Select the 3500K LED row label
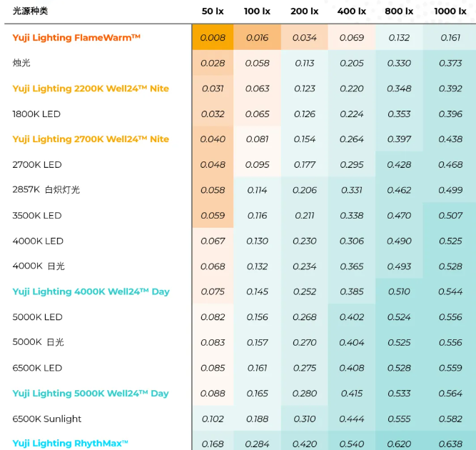The width and height of the screenshot is (476, 450). (37, 216)
